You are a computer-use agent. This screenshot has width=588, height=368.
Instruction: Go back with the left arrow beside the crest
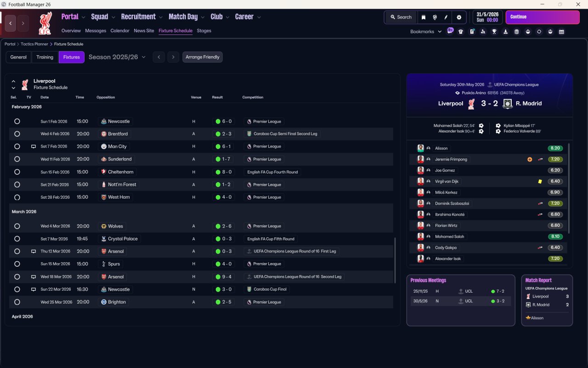click(x=11, y=23)
